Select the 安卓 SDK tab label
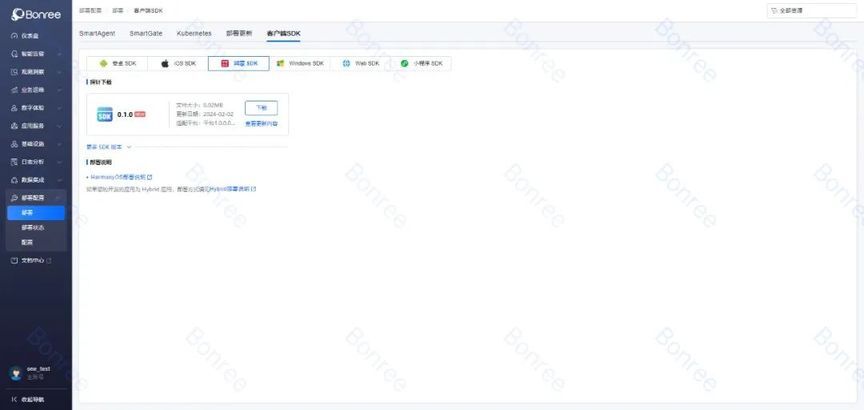The width and height of the screenshot is (864, 410). 124,63
